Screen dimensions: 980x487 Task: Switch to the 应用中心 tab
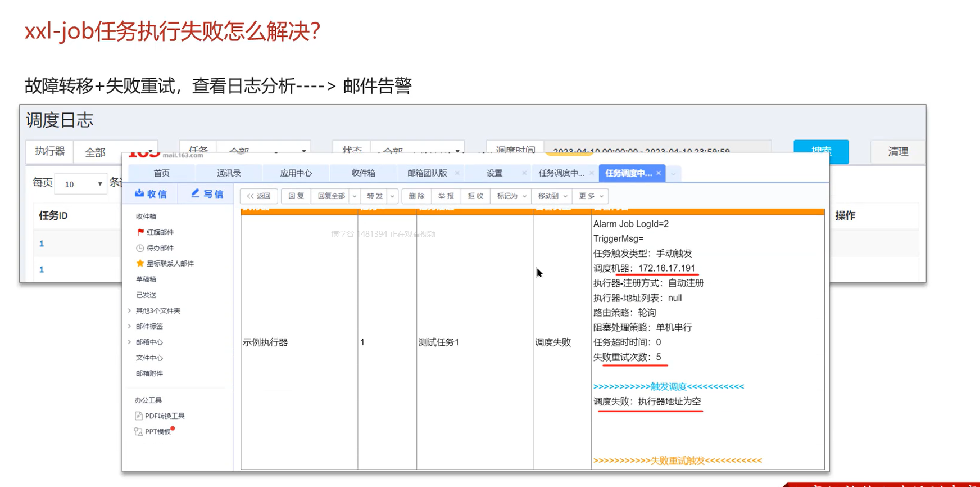click(x=296, y=173)
